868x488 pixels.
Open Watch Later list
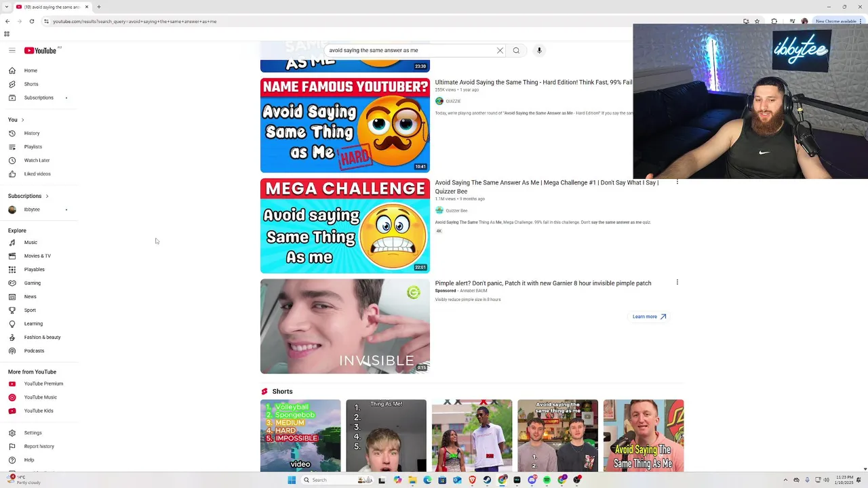[37, 160]
